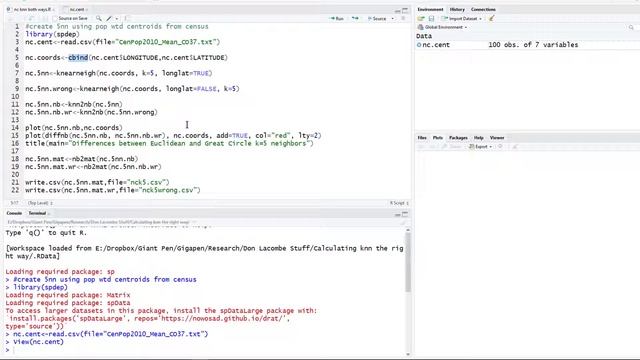Open the Environment tab

point(430,9)
